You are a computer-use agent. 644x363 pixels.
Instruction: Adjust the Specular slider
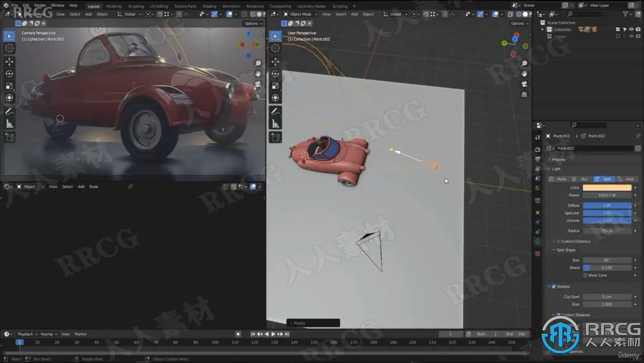pyautogui.click(x=607, y=213)
